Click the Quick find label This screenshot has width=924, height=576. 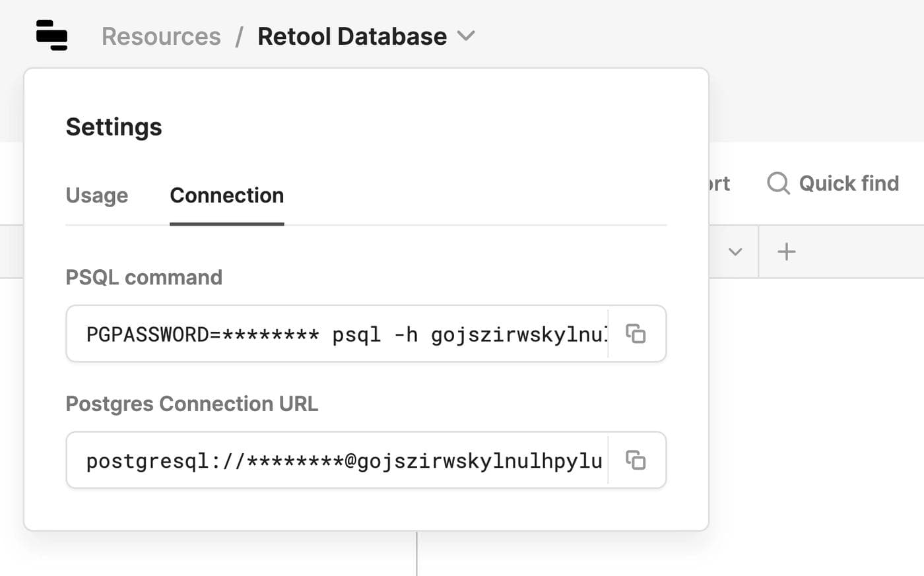[849, 183]
